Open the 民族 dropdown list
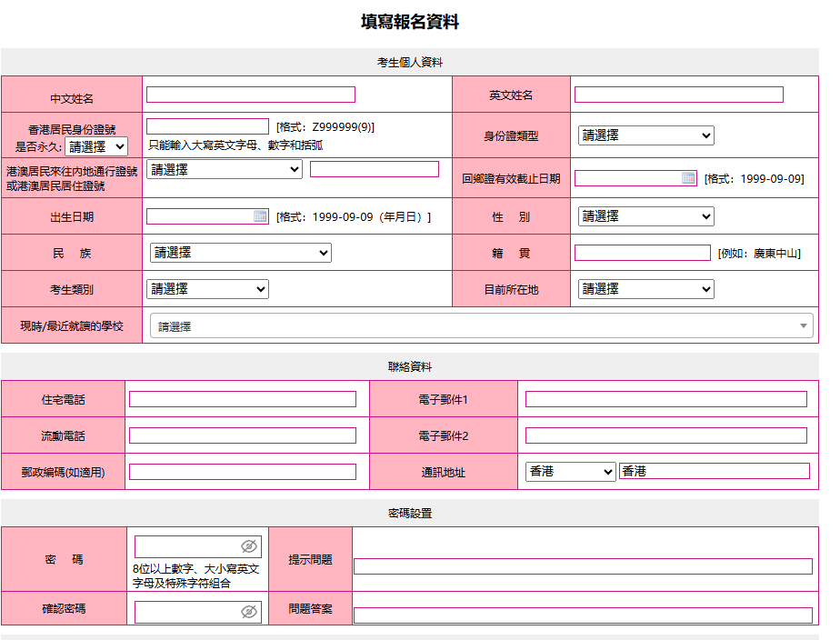 coord(240,253)
